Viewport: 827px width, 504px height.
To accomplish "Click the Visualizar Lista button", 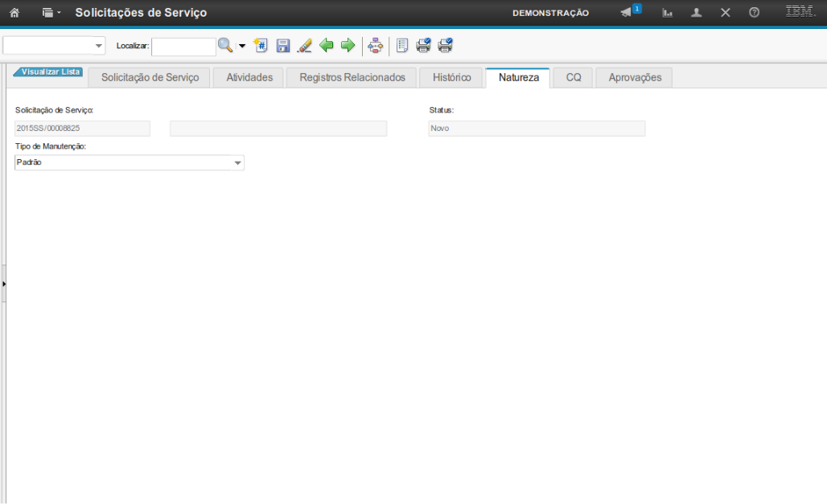I will 50,72.
